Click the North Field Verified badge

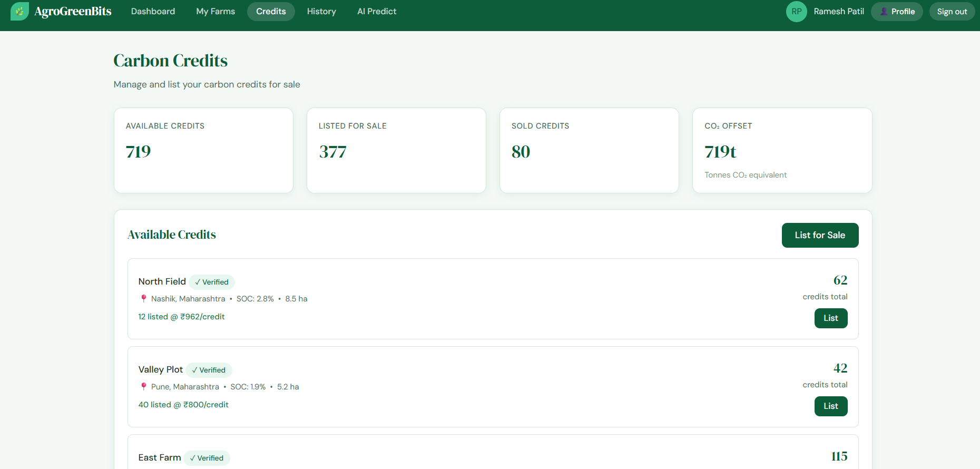(x=212, y=282)
